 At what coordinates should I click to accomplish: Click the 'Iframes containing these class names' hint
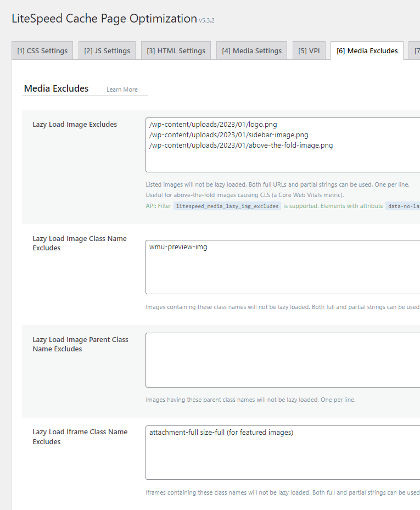click(x=283, y=492)
